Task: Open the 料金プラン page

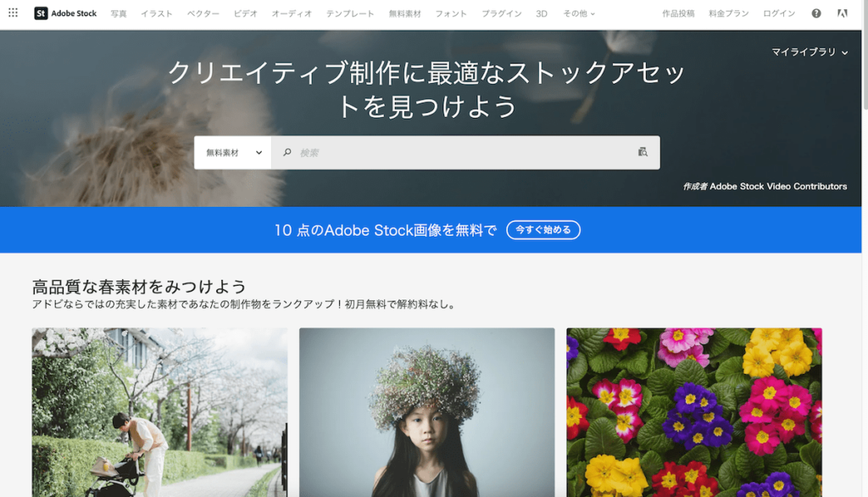Action: click(x=727, y=13)
